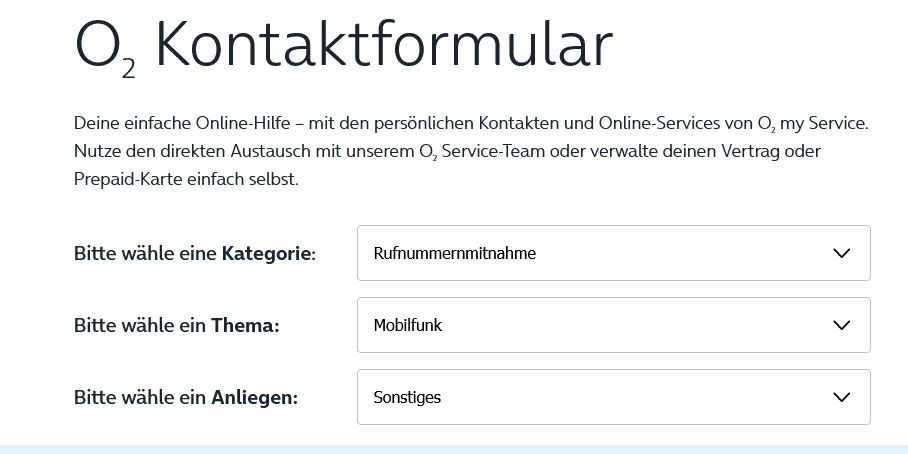
Task: Click the paragraph starting 'Deine einfache Online-Hilfe'
Action: [471, 151]
